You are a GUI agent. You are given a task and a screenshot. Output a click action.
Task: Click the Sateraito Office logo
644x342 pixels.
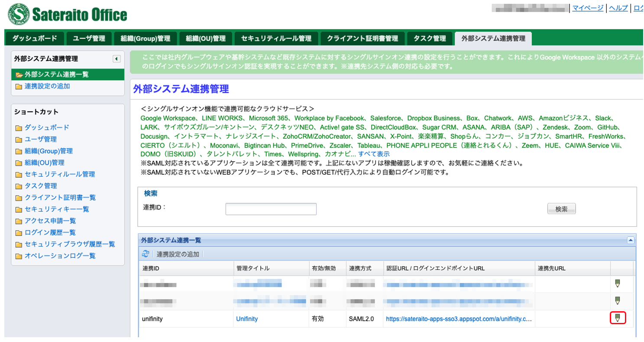[x=68, y=15]
